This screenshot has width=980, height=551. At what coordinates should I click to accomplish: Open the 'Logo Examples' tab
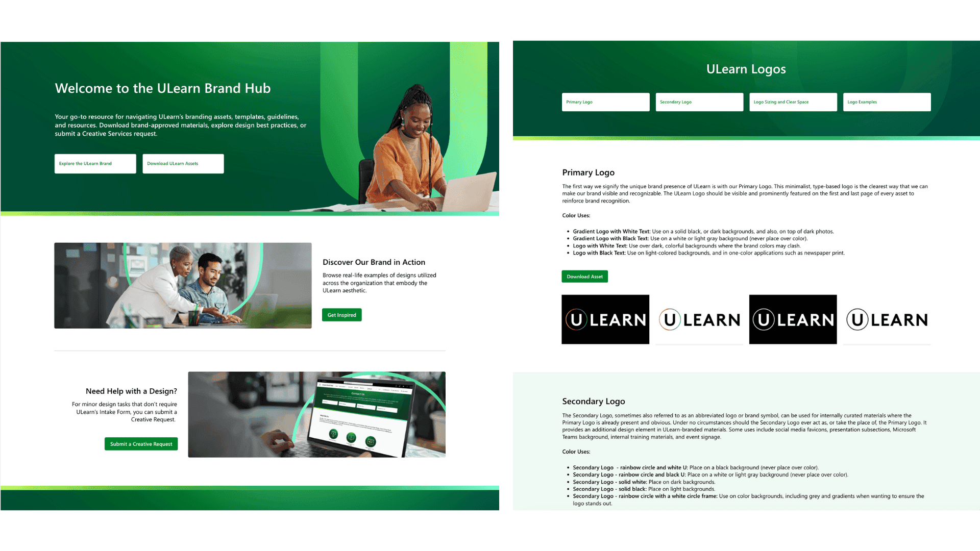(x=885, y=102)
